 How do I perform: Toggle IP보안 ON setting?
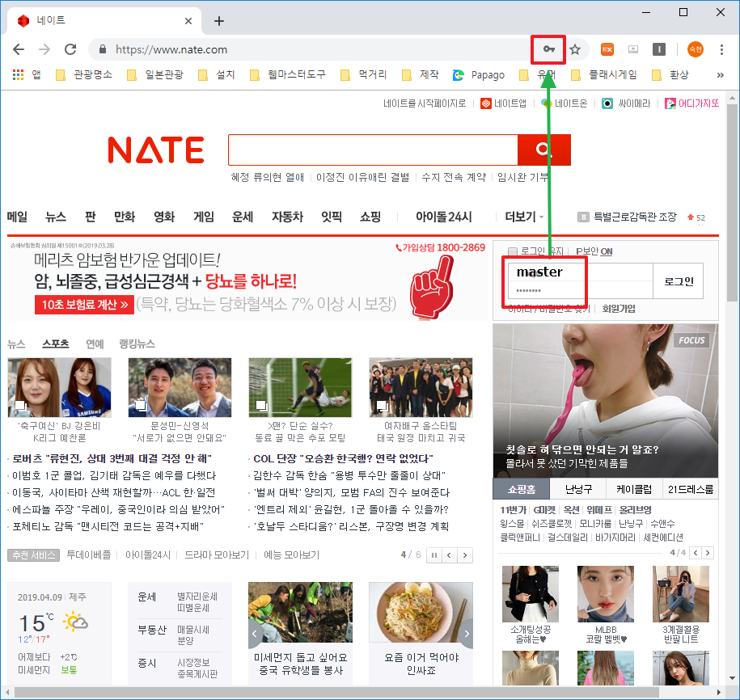pos(594,251)
